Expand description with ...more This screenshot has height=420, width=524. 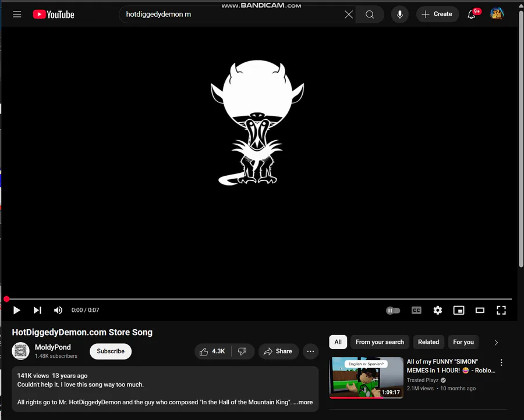pyautogui.click(x=303, y=403)
